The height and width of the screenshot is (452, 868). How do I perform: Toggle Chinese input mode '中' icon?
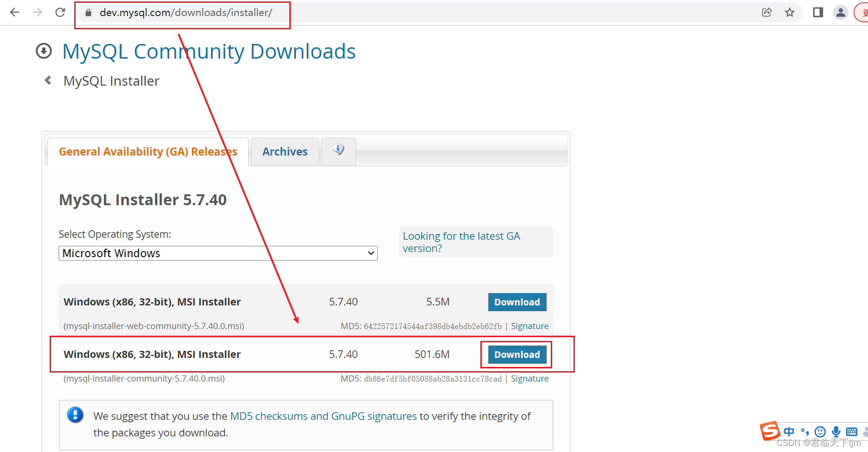point(789,431)
